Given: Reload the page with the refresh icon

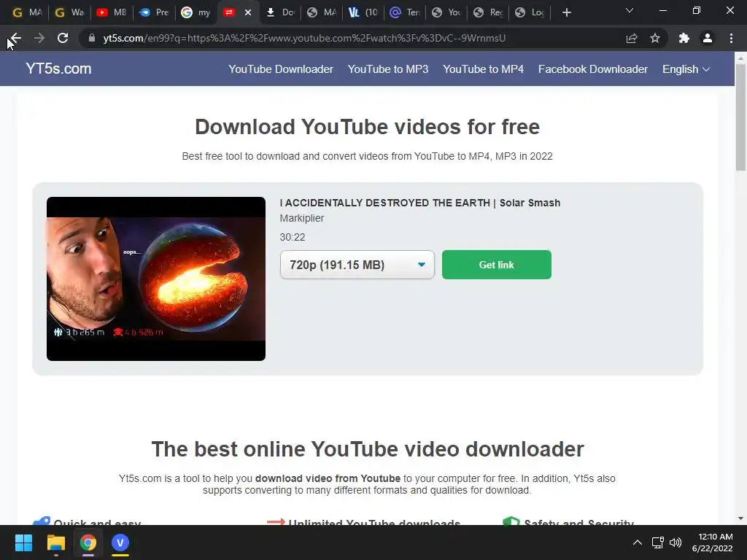Looking at the screenshot, I should [63, 38].
